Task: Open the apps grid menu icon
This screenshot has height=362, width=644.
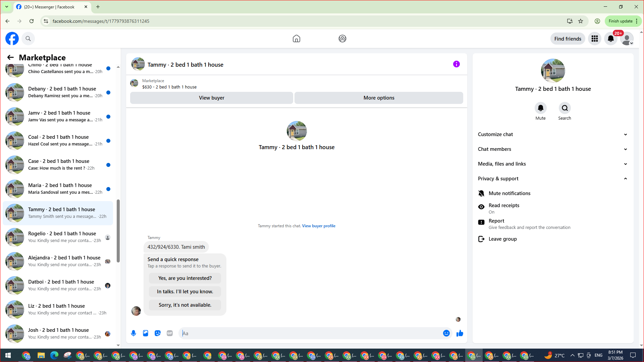Action: click(x=595, y=39)
